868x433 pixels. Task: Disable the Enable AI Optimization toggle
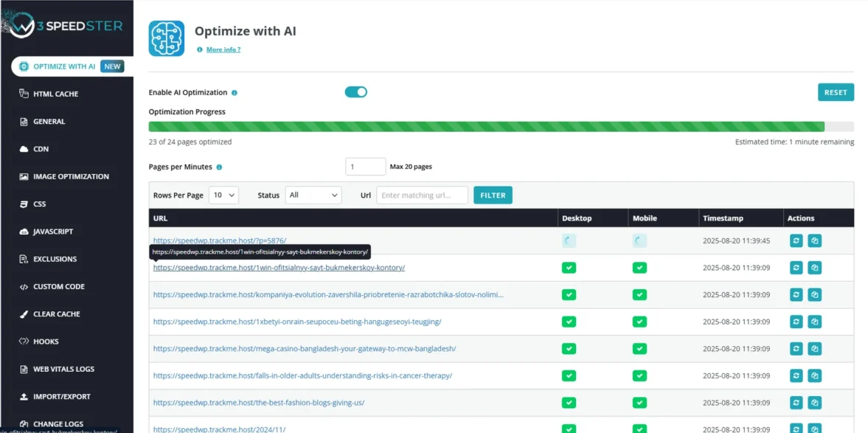[355, 92]
